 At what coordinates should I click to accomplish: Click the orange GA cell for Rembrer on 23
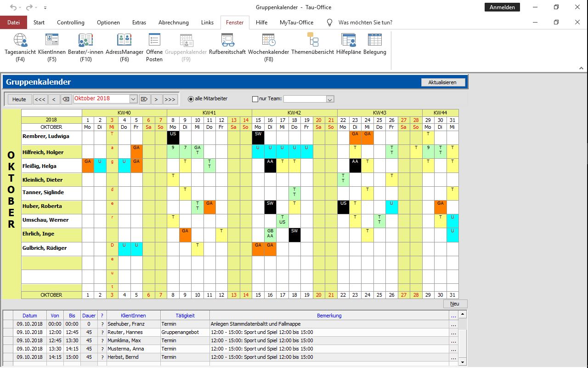(355, 138)
